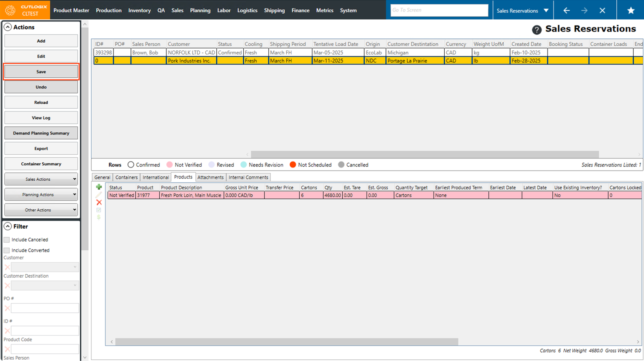Open the help question mark icon
The height and width of the screenshot is (361, 644).
(x=536, y=29)
